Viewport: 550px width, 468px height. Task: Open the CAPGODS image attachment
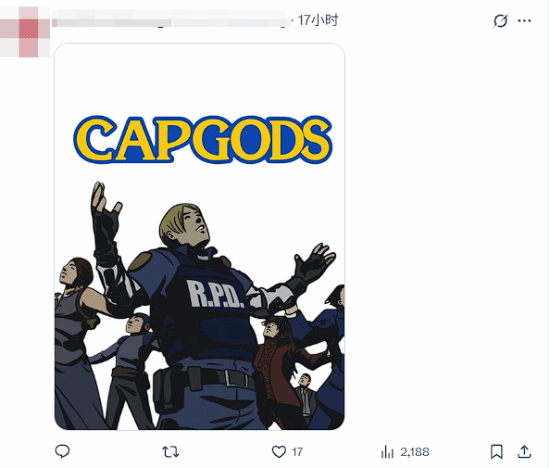click(200, 236)
